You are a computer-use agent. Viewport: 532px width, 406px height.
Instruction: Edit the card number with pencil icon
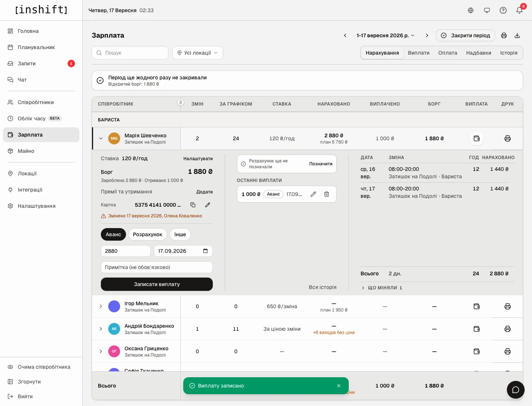click(x=208, y=205)
